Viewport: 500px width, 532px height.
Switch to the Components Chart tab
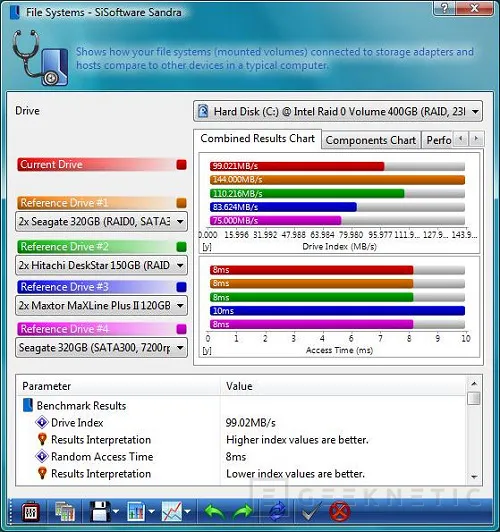pos(371,140)
